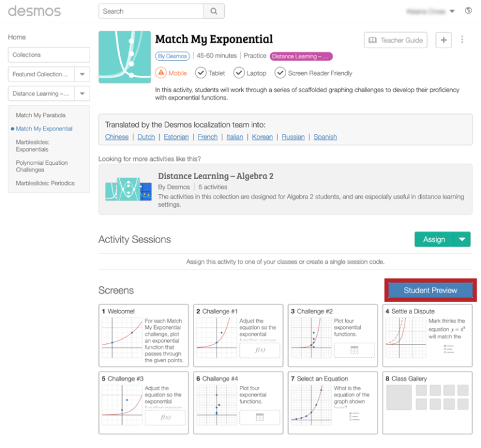Click the Laptop checkmark indicator
Screen dimensions: 481x448
[239, 73]
